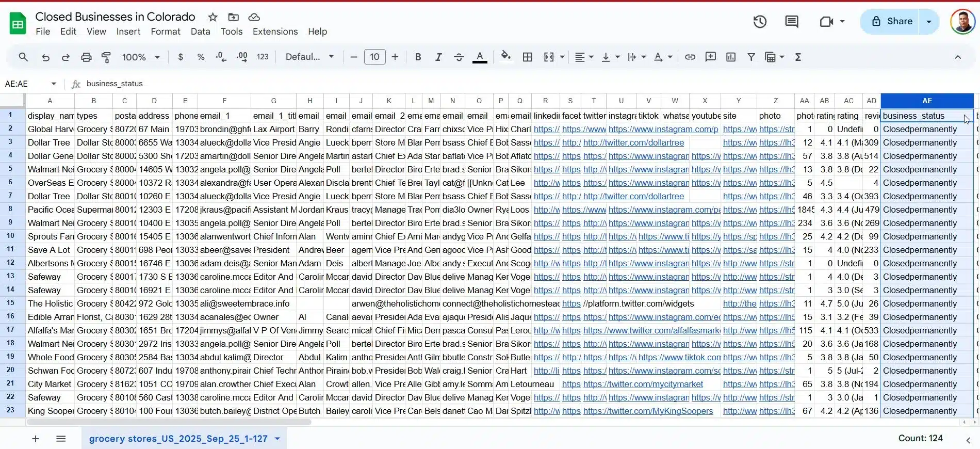Open the font family dropdown
Screen dimensions: 980x449
pos(309,57)
